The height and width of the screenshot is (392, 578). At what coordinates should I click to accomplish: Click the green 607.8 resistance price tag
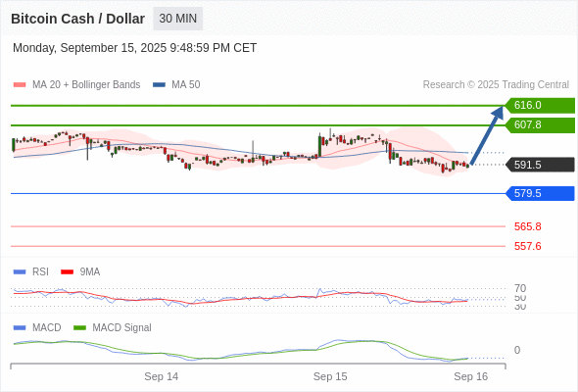point(540,125)
